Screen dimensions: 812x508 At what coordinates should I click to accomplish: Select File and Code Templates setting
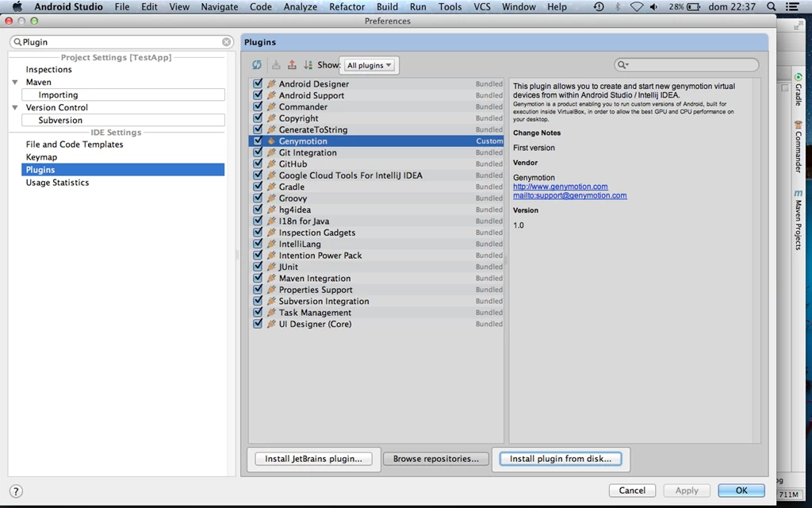coord(75,144)
